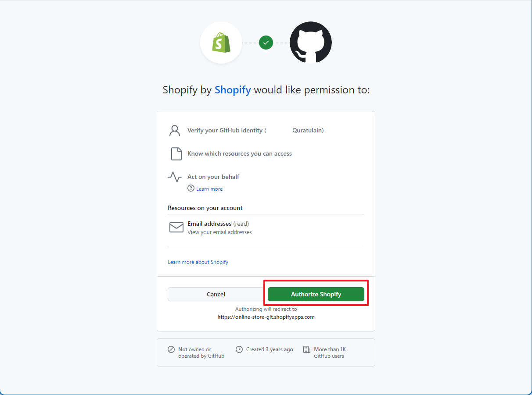Click the activity pulse icon for Act on behalf

tap(175, 177)
